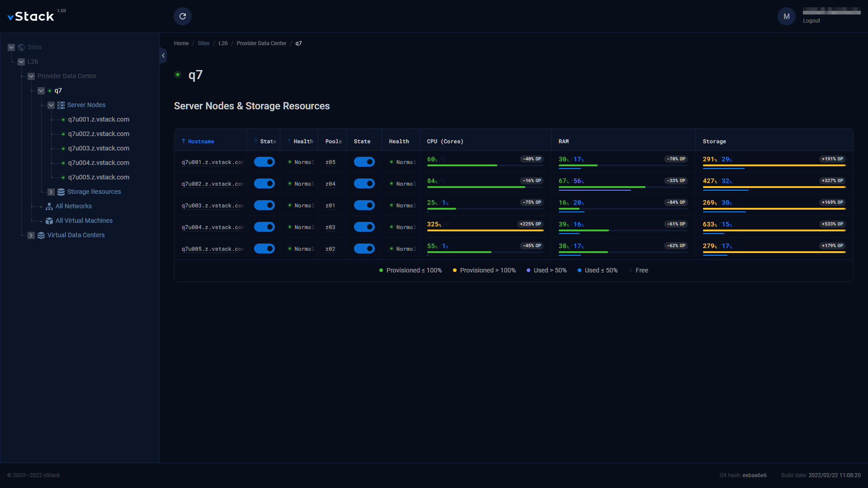The width and height of the screenshot is (868, 488).
Task: Open All Networks in the sidebar
Action: click(74, 206)
